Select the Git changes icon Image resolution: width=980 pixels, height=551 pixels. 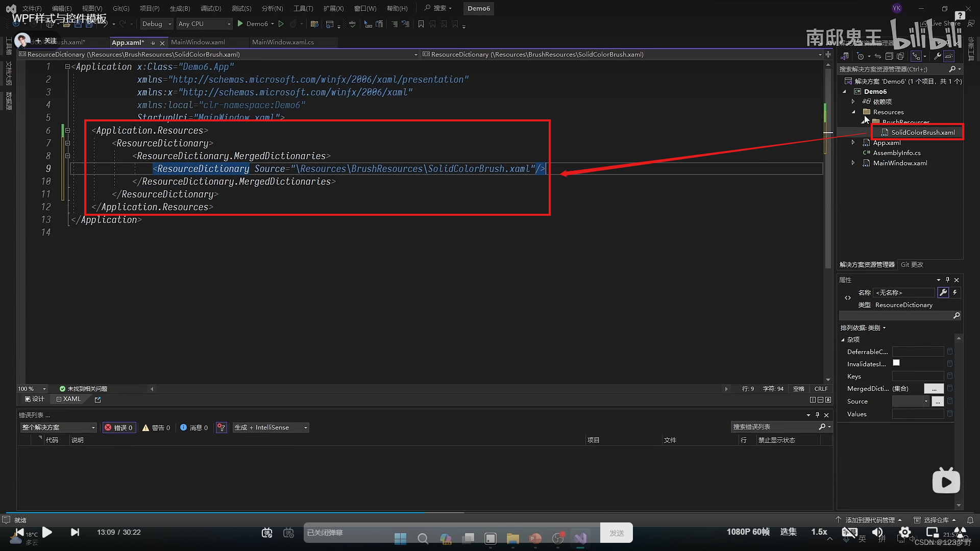point(911,264)
